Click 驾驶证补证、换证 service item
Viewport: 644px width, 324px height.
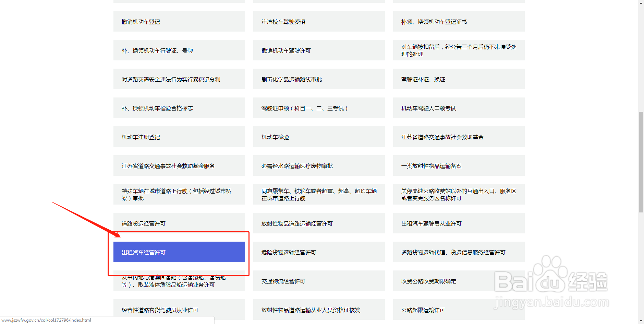458,79
